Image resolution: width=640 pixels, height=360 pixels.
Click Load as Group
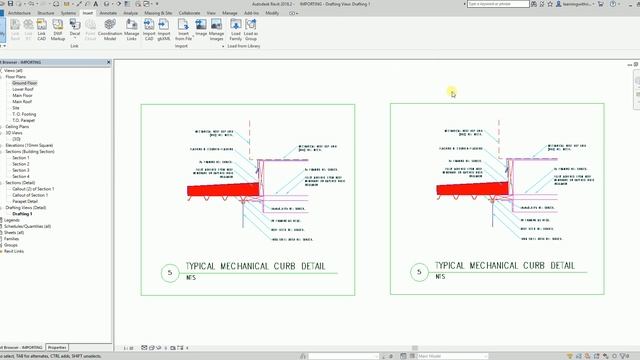251,30
